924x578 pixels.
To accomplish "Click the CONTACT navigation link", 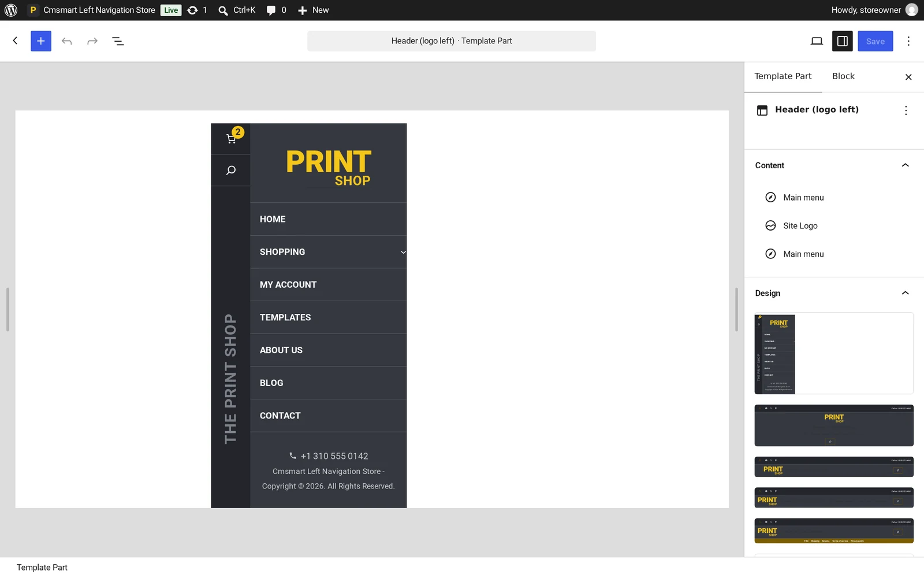I will point(280,416).
